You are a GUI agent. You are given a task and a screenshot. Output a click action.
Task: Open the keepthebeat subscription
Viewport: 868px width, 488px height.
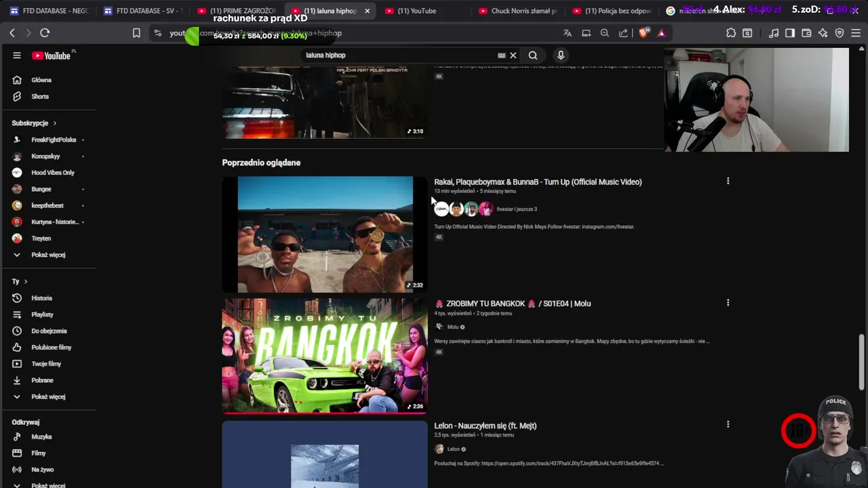pyautogui.click(x=47, y=205)
